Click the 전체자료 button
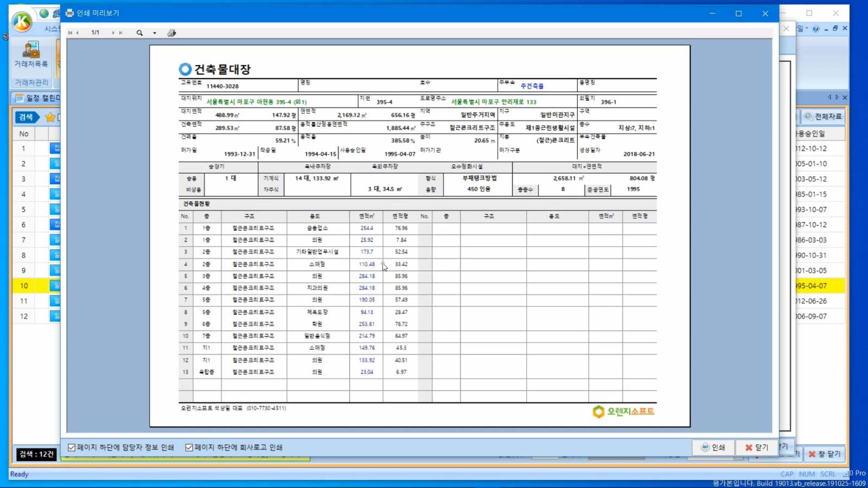 (823, 117)
